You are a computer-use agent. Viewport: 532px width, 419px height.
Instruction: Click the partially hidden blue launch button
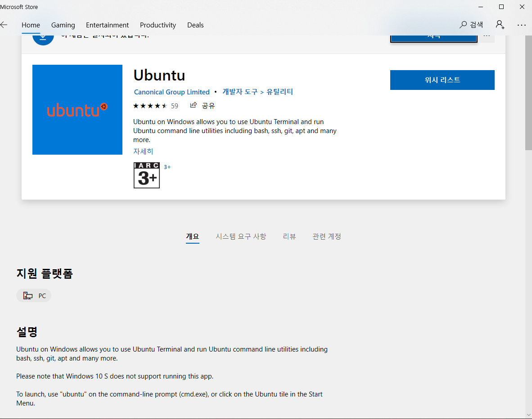tap(433, 38)
